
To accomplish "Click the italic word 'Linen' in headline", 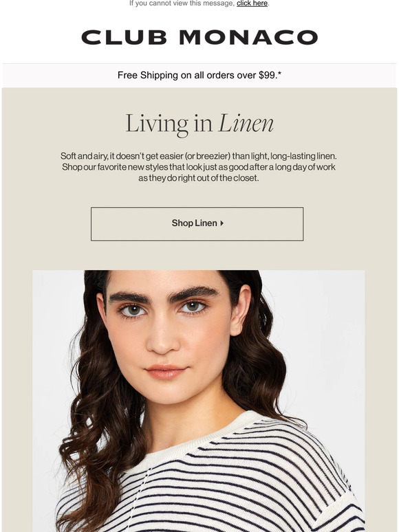I will click(246, 123).
